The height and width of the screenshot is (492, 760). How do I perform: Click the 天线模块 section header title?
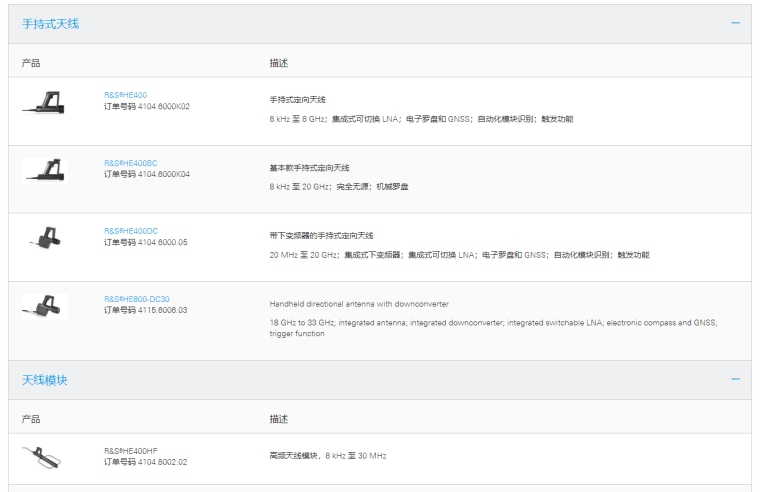click(45, 380)
